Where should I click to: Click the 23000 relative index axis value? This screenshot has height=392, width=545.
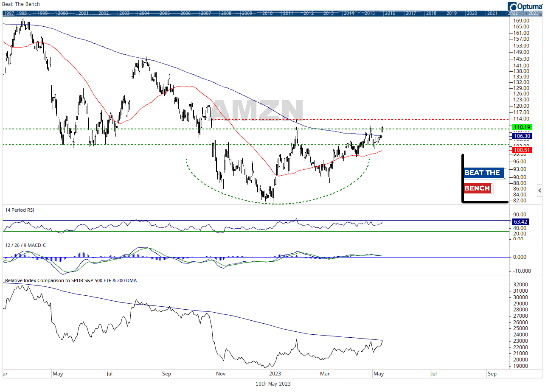(521, 341)
